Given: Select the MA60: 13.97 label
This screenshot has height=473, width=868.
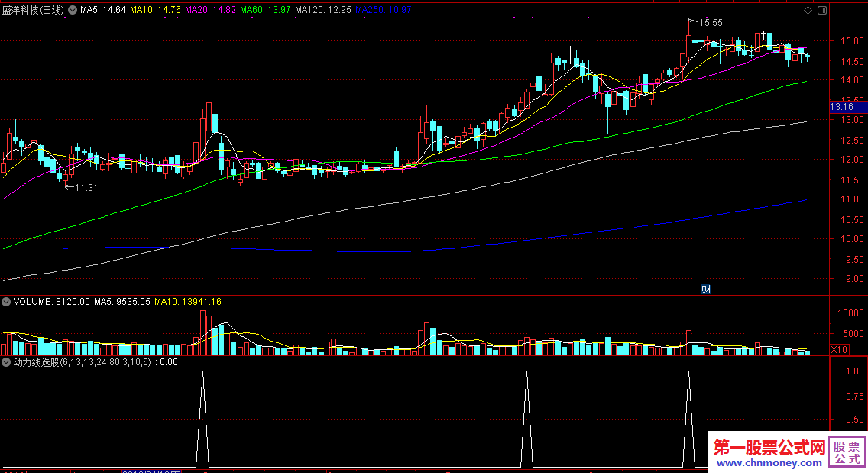Looking at the screenshot, I should (265, 10).
